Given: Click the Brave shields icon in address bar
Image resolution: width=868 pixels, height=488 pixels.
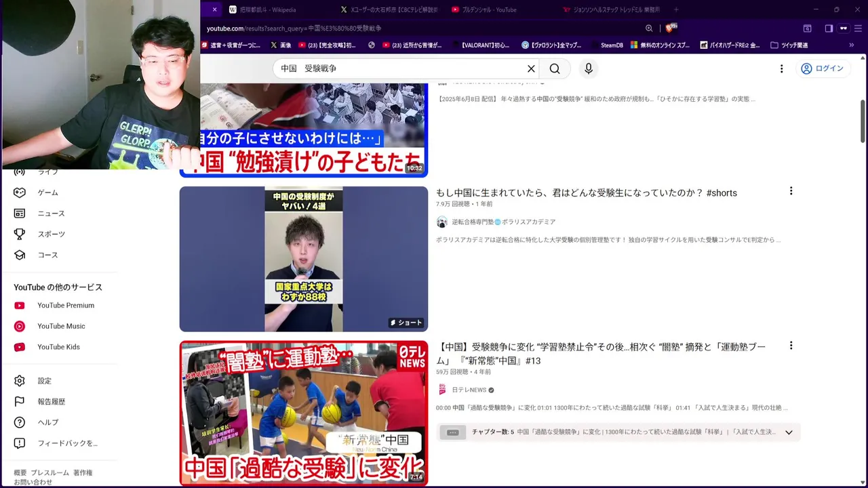Looking at the screenshot, I should tap(670, 28).
